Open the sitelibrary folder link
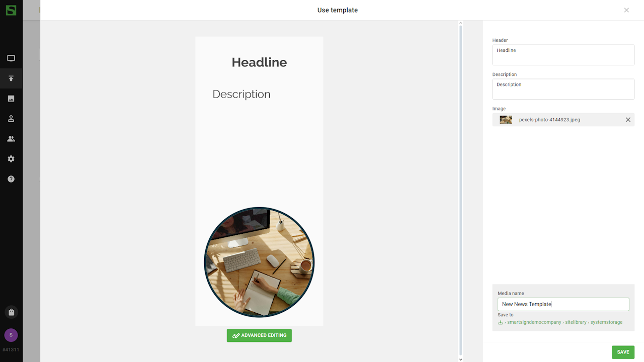The image size is (644, 362). click(x=576, y=322)
